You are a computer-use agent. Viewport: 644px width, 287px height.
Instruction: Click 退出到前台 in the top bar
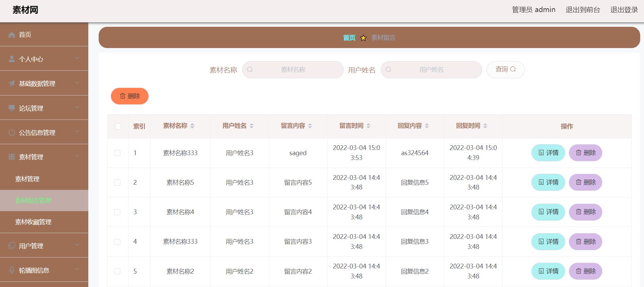coord(583,10)
